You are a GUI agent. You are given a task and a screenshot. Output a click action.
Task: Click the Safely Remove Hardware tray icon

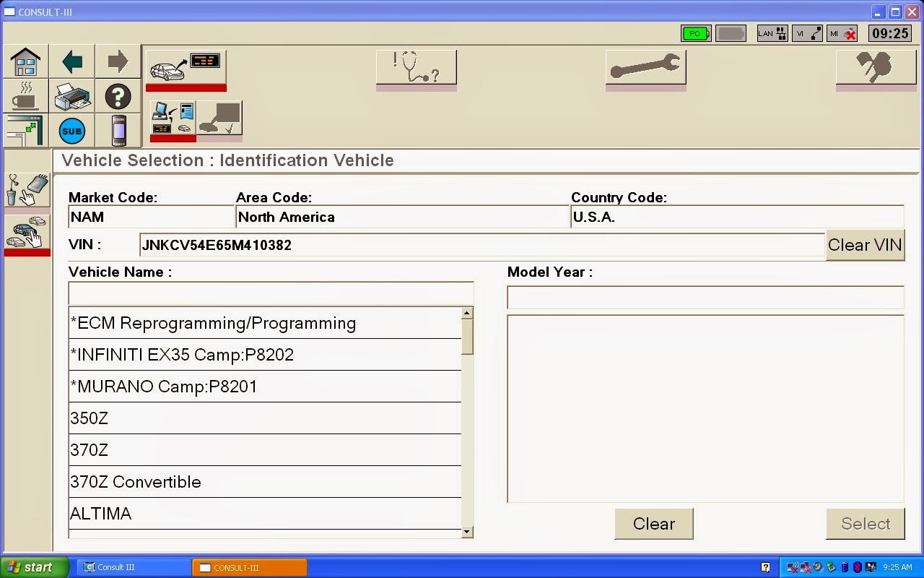pyautogui.click(x=831, y=567)
